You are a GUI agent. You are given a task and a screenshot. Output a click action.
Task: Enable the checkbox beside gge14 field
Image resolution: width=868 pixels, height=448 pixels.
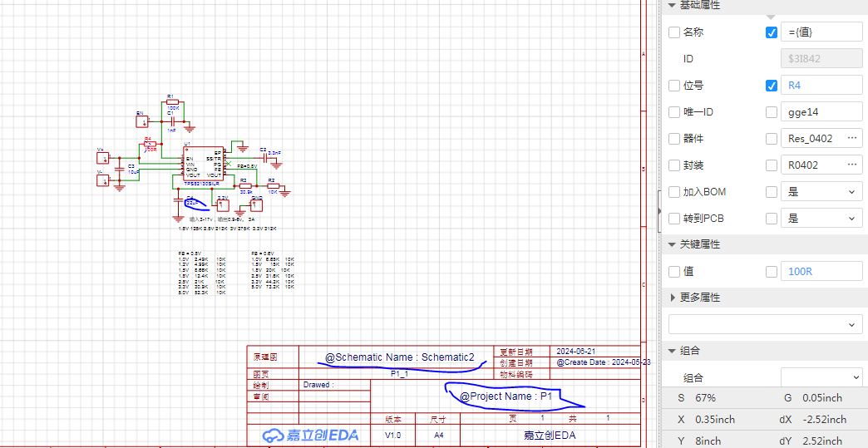coord(771,112)
